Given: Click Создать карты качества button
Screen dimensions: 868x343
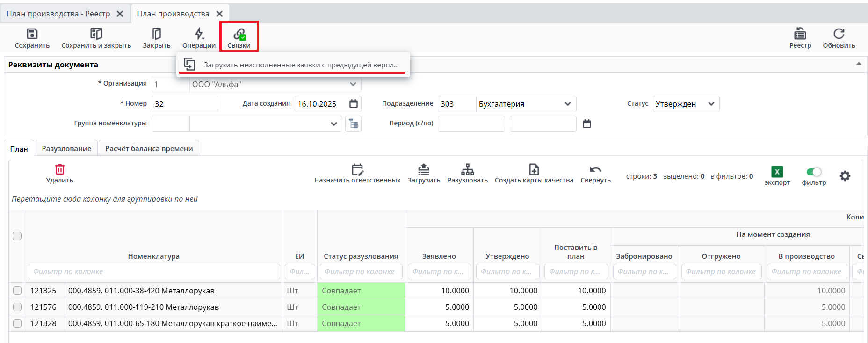Looking at the screenshot, I should coord(534,174).
